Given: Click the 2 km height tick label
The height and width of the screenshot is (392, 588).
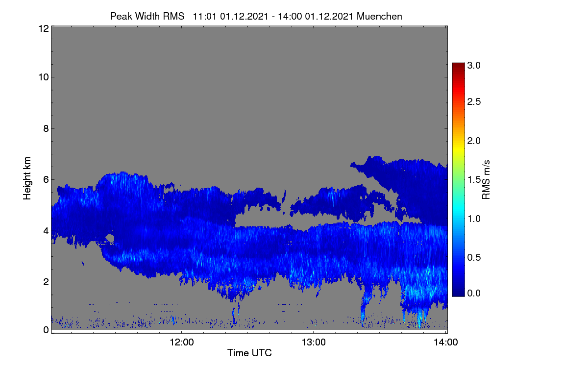Looking at the screenshot, I should coord(45,281).
